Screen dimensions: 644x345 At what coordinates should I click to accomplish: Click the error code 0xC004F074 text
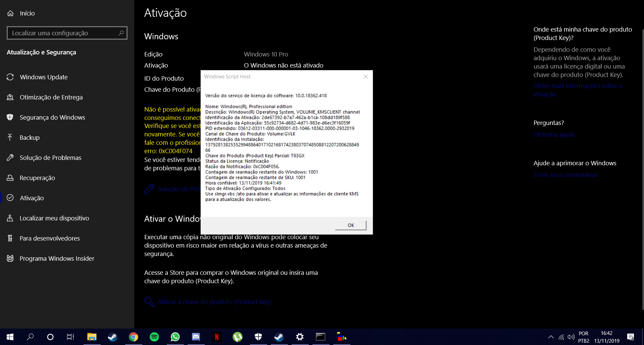tap(176, 151)
